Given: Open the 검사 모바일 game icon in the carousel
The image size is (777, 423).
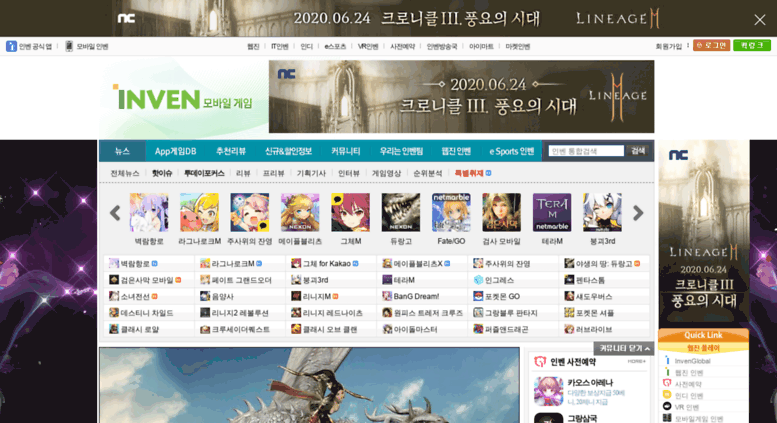Looking at the screenshot, I should coord(501,212).
